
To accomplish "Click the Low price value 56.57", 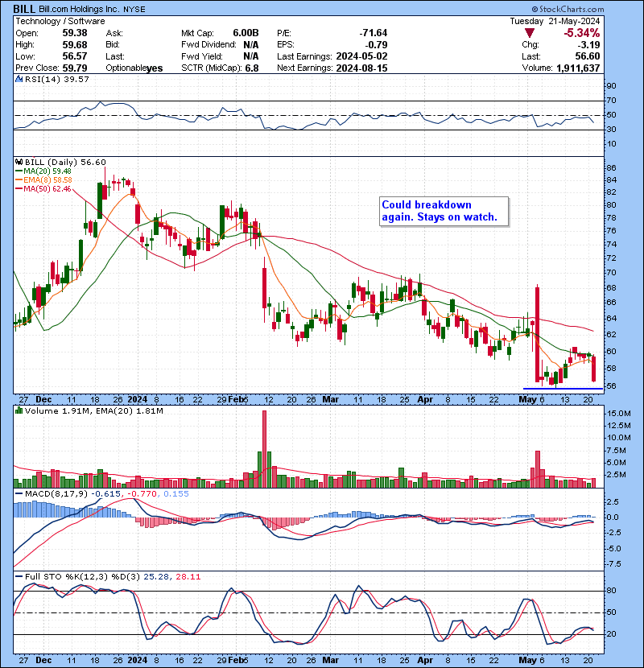I will click(75, 56).
